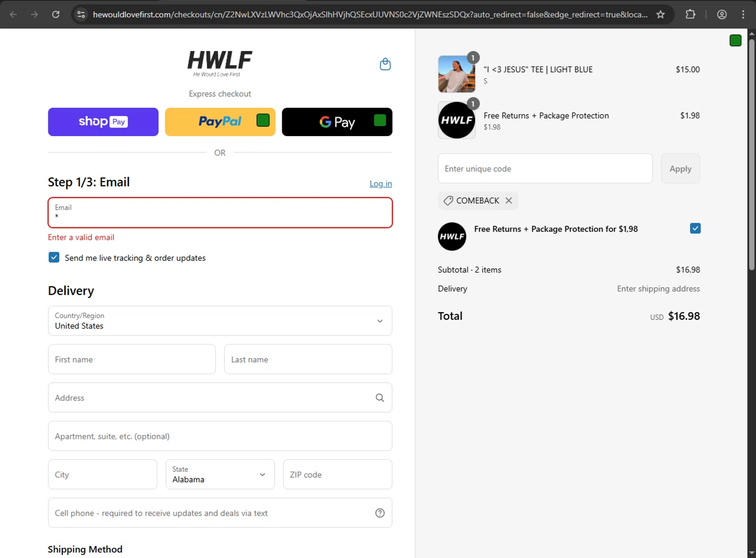Click the Last name field

308,359
